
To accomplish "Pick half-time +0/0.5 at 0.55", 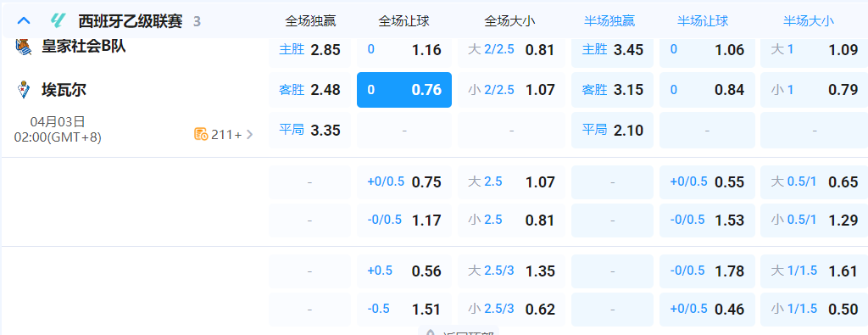I will coord(707,182).
